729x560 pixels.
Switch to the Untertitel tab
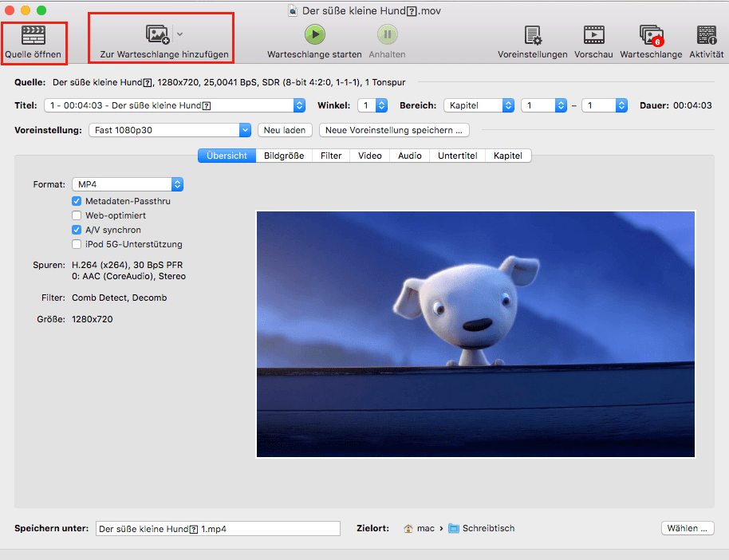click(x=457, y=156)
